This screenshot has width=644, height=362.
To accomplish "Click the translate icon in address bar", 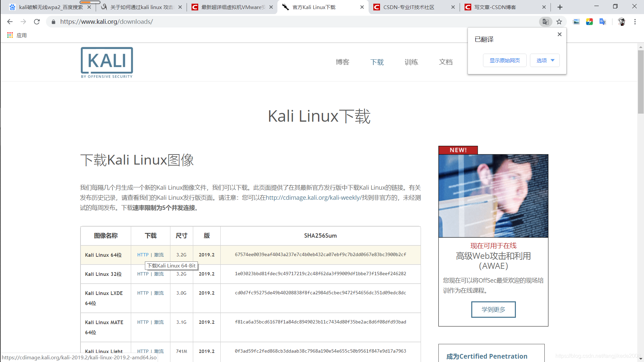I will (545, 22).
